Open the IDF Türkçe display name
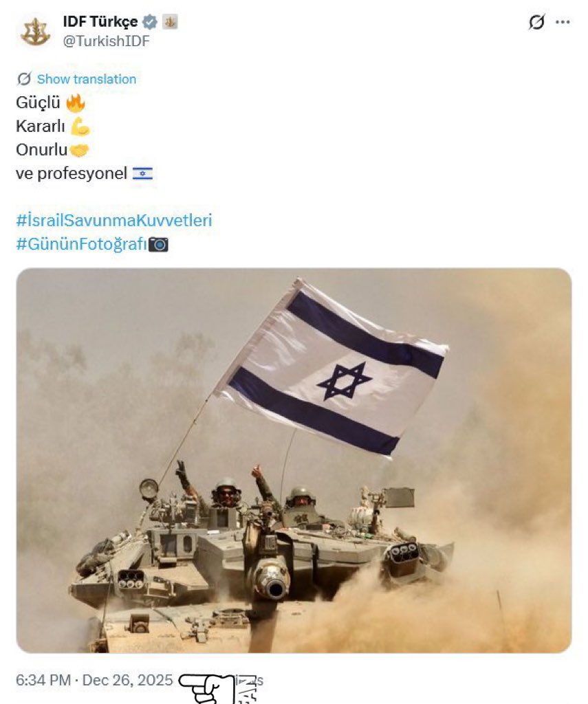Image resolution: width=588 pixels, height=704 pixels. pyautogui.click(x=100, y=21)
